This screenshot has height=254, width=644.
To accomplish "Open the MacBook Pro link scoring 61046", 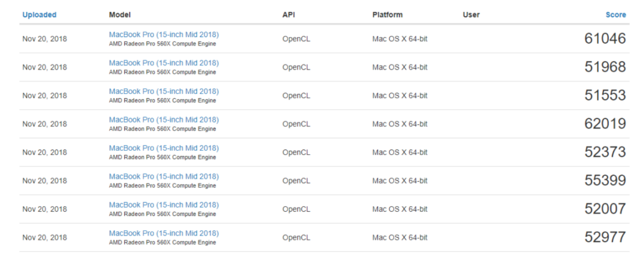I will [x=164, y=35].
